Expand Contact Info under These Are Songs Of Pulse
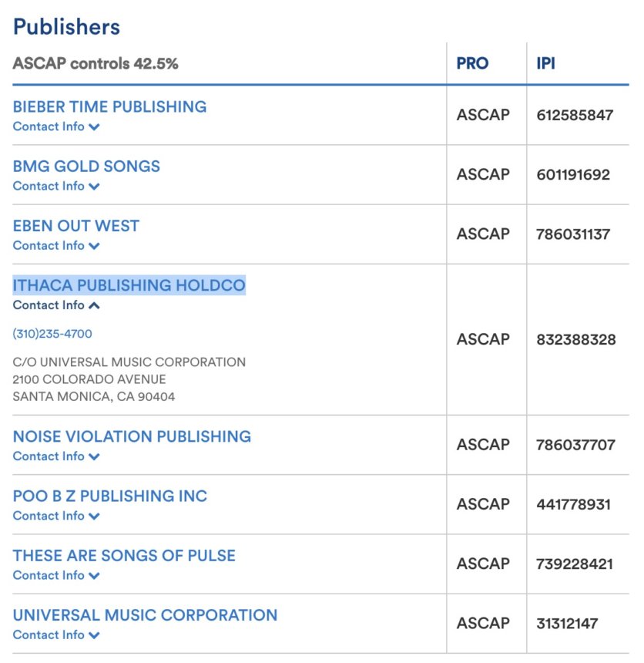 (56, 575)
